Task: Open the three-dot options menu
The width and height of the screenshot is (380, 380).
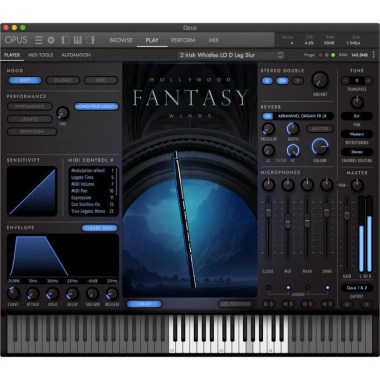Action: coord(373,55)
